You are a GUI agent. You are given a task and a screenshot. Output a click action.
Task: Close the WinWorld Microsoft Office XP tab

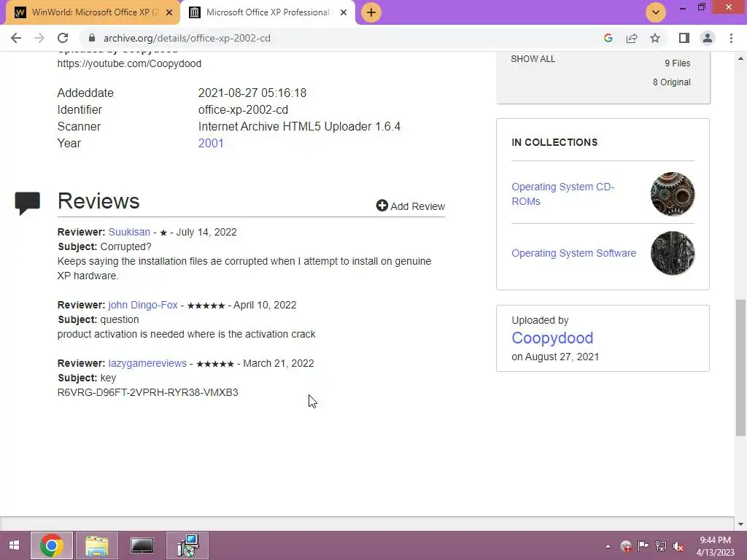169,12
